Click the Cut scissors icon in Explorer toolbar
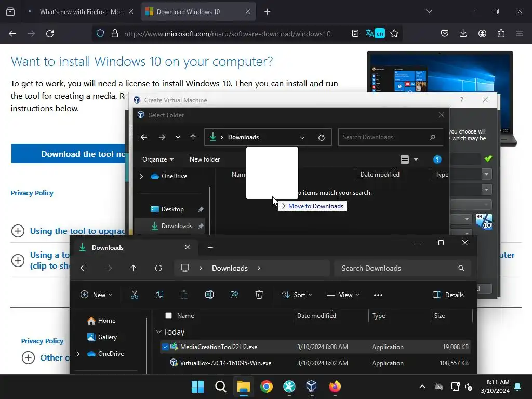532x399 pixels. [135, 295]
